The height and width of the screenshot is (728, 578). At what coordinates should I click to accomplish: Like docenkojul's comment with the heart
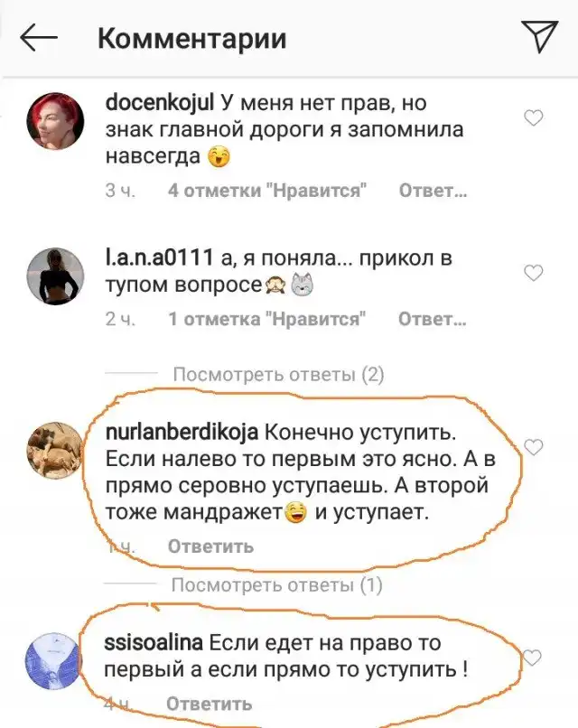pyautogui.click(x=534, y=117)
